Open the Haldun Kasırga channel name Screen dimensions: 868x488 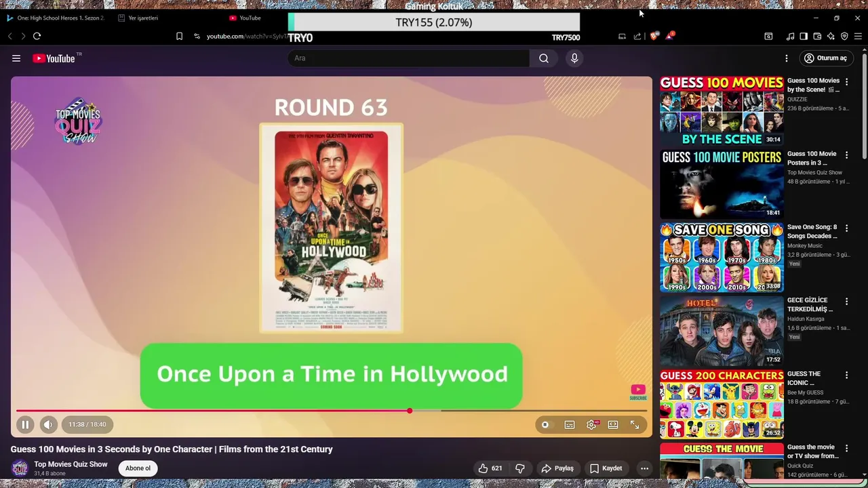(806, 319)
